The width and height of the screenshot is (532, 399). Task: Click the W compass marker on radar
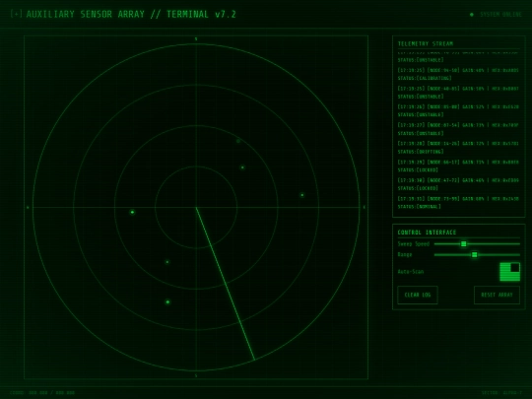[28, 207]
